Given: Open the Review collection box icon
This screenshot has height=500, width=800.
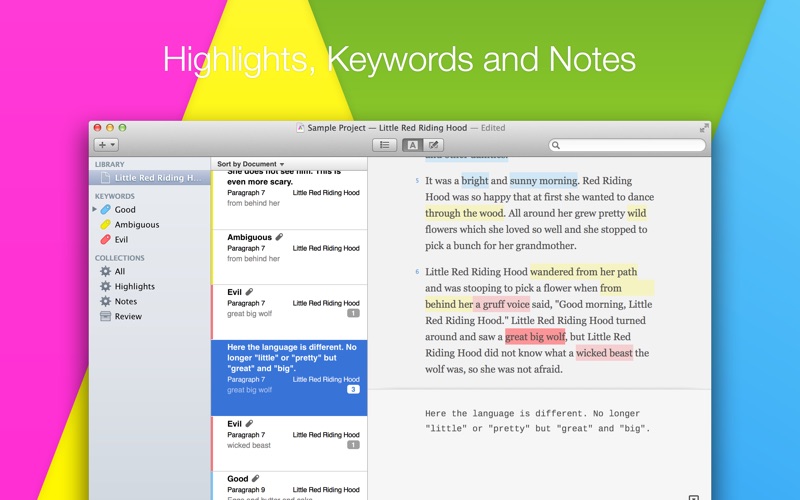Looking at the screenshot, I should point(106,317).
